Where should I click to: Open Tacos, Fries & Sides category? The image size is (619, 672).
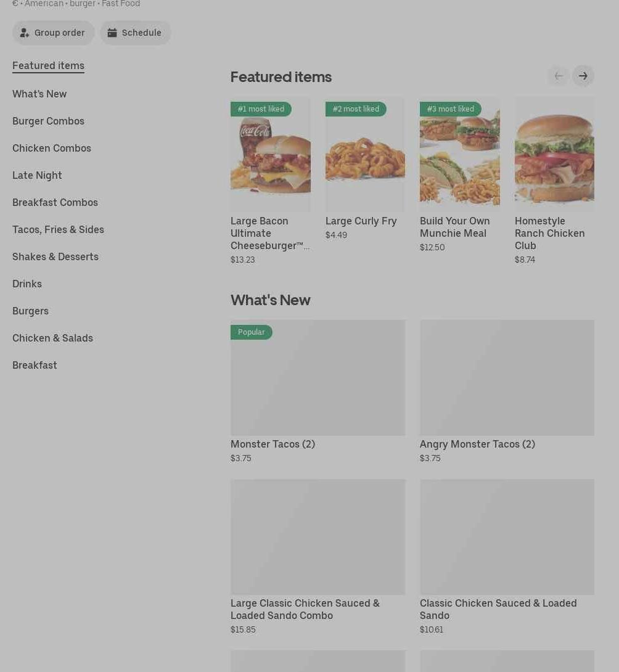(x=58, y=229)
